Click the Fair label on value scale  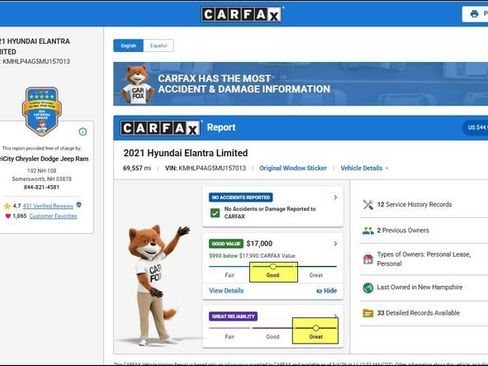click(229, 275)
